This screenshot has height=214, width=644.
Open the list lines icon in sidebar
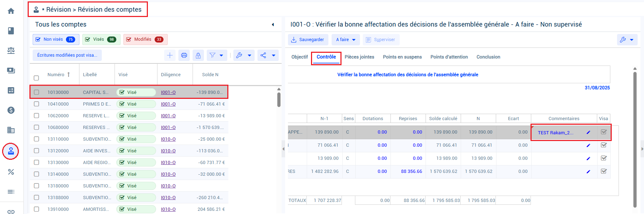11,192
